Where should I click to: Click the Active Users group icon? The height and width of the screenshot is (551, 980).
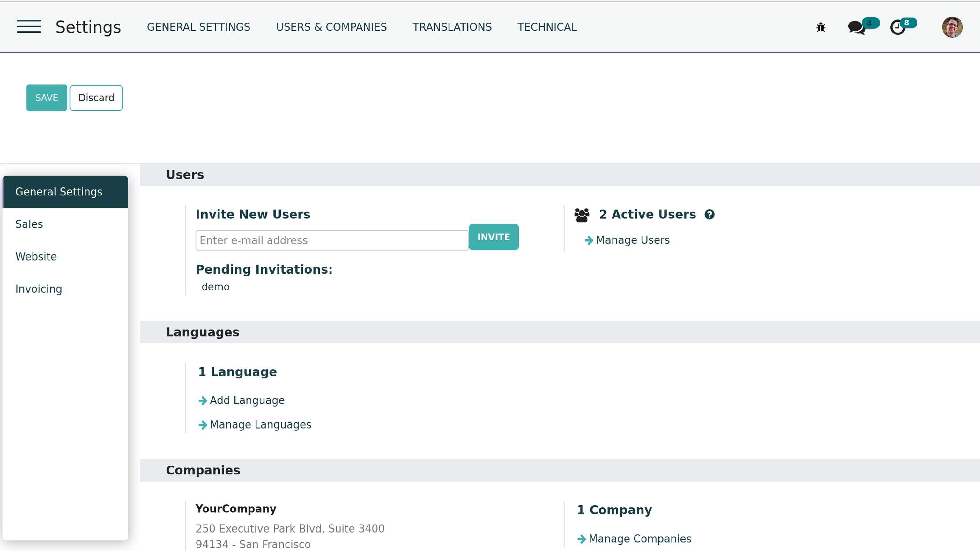coord(582,215)
